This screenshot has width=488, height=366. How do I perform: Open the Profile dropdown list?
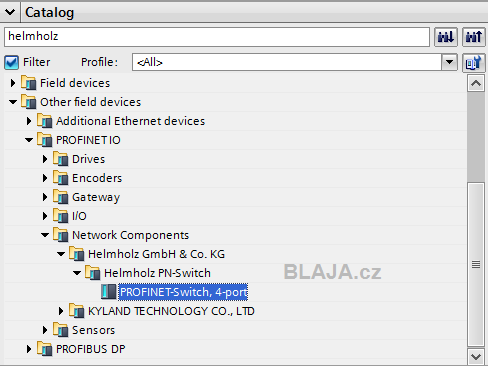449,62
